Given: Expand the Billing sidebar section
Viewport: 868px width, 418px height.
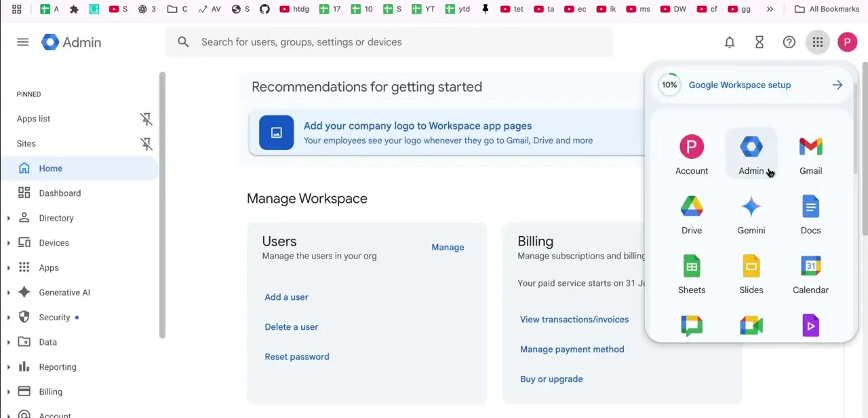Looking at the screenshot, I should [9, 392].
